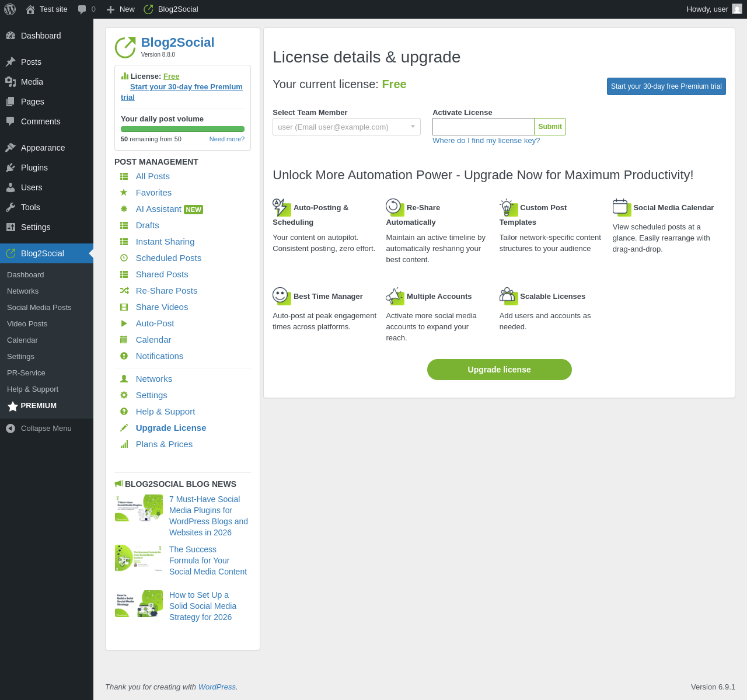Open the Instant Sharing link
The width and height of the screenshot is (747, 700).
pos(165,242)
